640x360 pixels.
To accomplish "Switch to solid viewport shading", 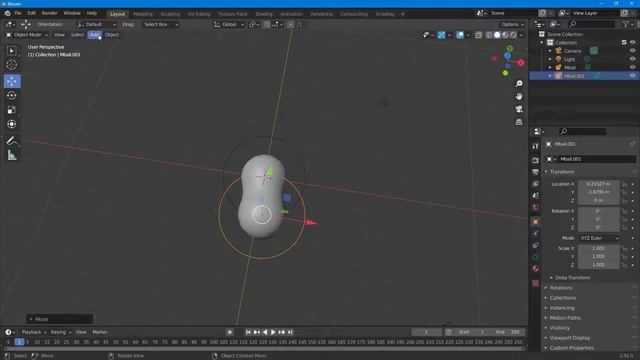I will coord(497,35).
